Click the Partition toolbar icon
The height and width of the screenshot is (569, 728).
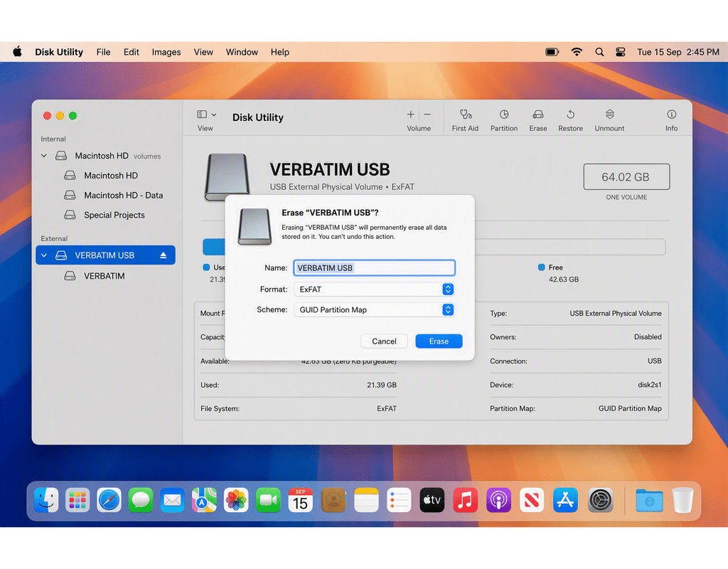(x=504, y=115)
